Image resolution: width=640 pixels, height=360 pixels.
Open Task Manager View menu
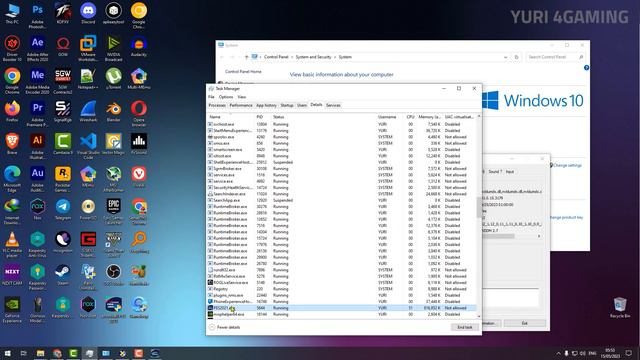click(x=242, y=97)
